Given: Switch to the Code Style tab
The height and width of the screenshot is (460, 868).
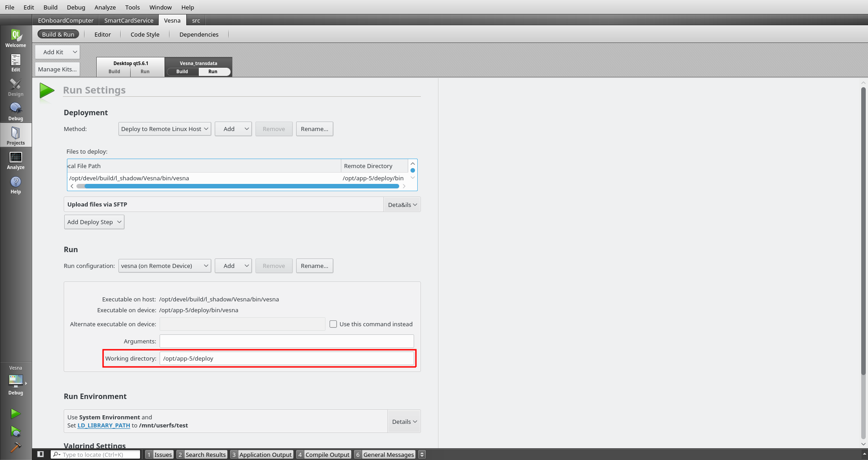Looking at the screenshot, I should tap(145, 34).
